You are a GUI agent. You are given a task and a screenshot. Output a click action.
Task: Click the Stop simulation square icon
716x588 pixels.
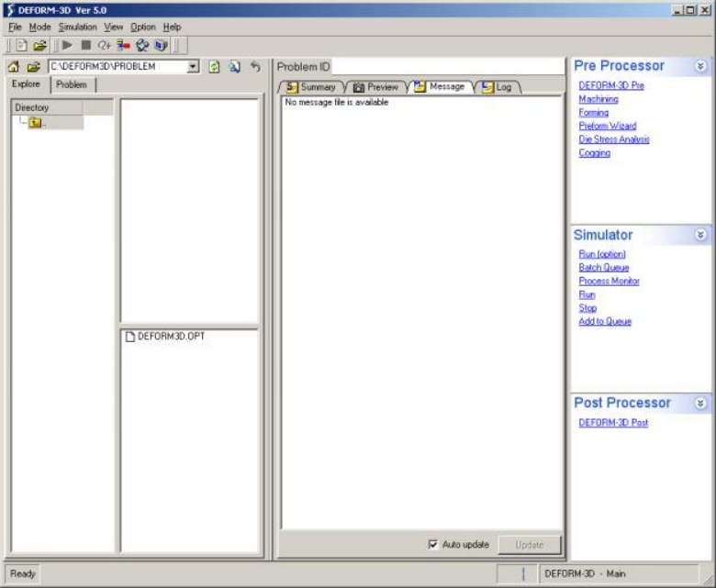coord(86,45)
